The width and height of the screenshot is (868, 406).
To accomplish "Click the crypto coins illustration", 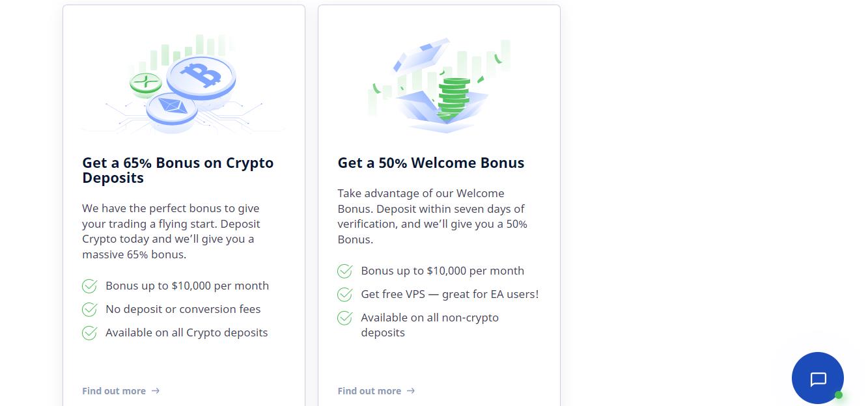I will click(183, 85).
